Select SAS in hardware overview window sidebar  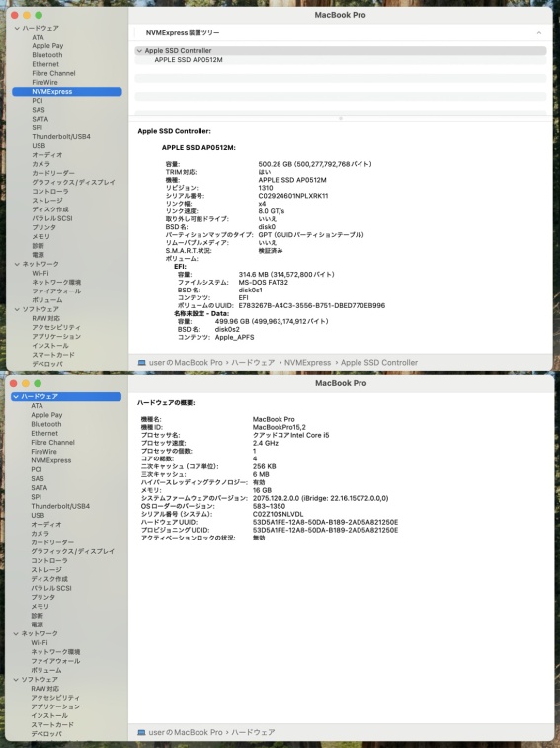click(x=38, y=479)
